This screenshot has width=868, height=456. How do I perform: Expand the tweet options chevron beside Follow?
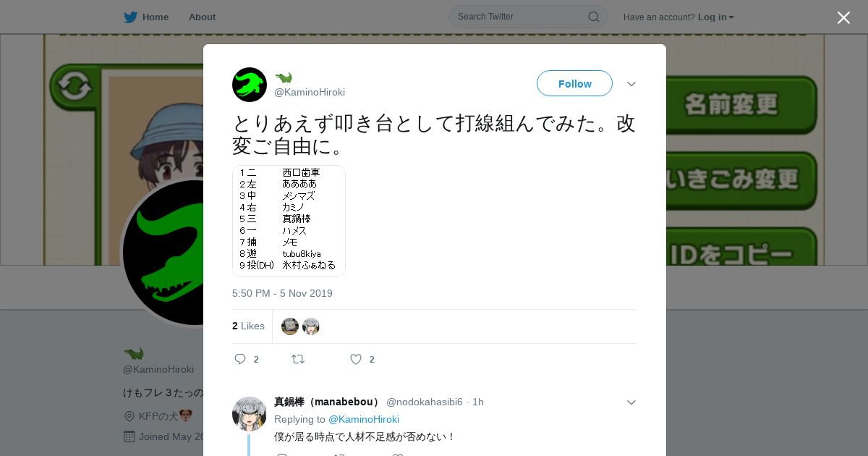tap(631, 84)
